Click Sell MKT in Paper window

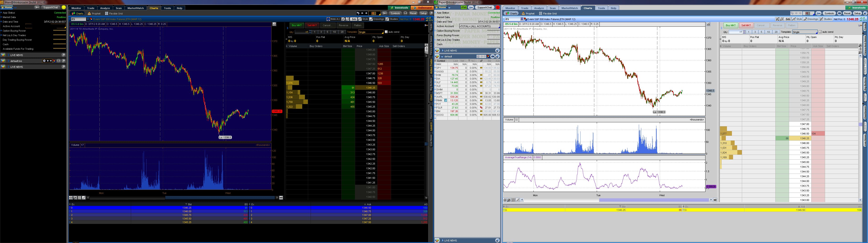[x=746, y=25]
